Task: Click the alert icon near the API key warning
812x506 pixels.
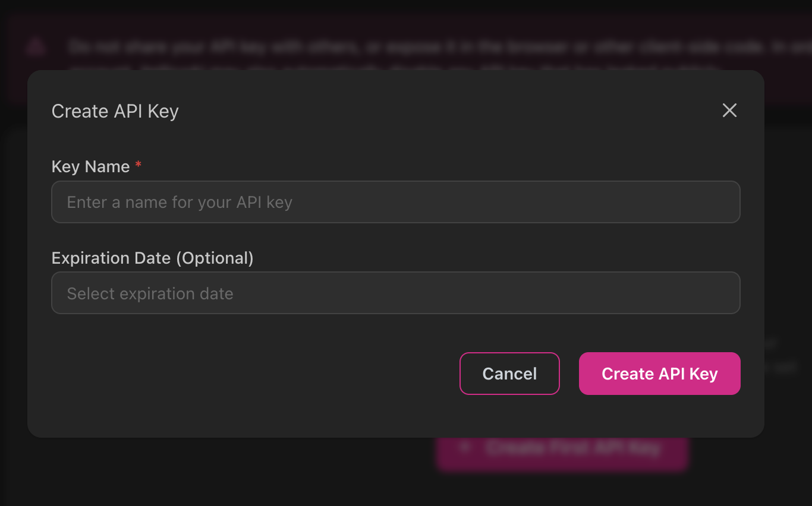Action: tap(36, 46)
